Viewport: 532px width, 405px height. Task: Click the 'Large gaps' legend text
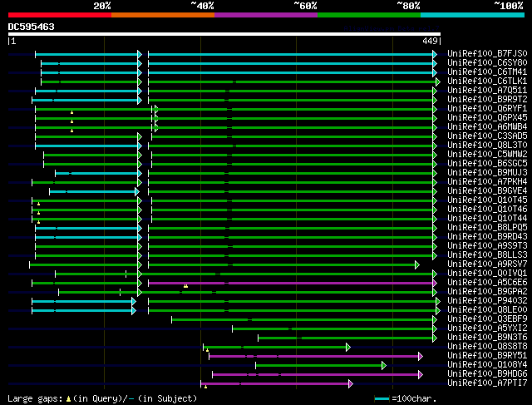coord(35,398)
